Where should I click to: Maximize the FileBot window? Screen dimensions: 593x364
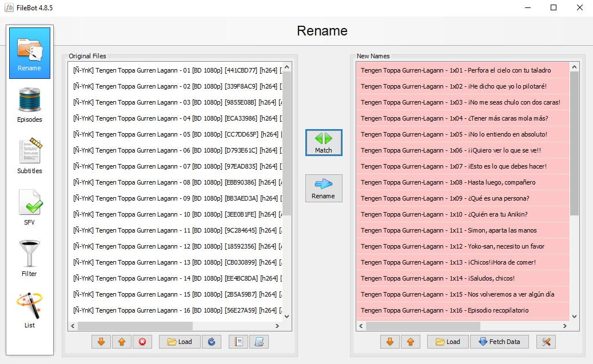point(554,7)
